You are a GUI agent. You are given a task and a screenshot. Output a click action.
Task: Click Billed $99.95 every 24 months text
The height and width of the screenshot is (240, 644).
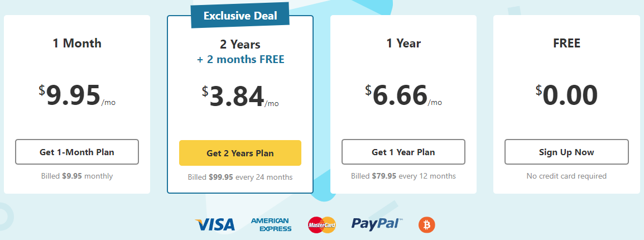(x=241, y=177)
